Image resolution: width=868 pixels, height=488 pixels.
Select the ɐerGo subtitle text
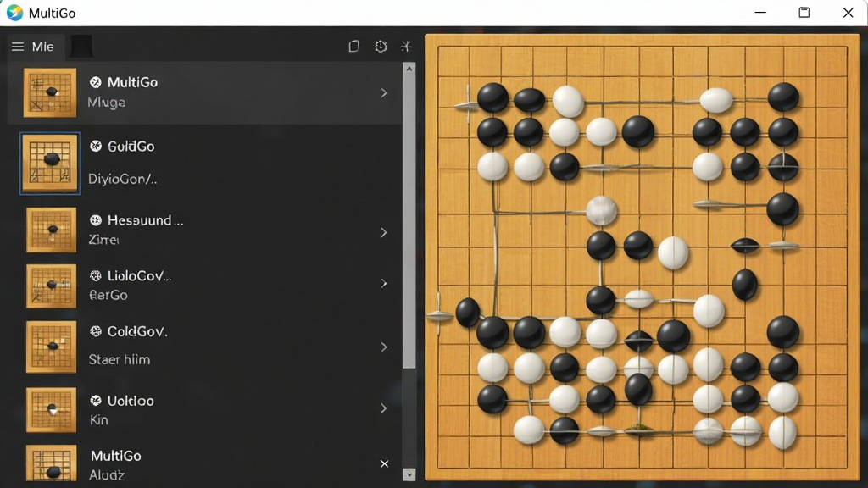108,295
